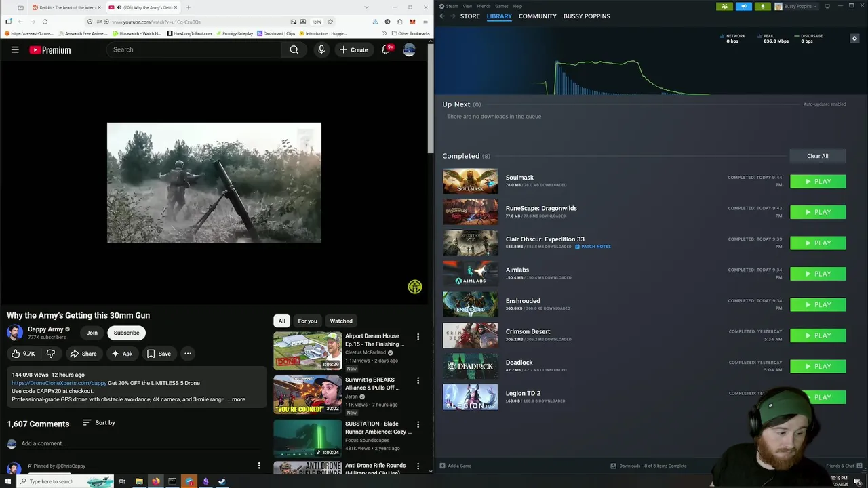Clear All completed downloads
The height and width of the screenshot is (488, 868).
pyautogui.click(x=817, y=156)
